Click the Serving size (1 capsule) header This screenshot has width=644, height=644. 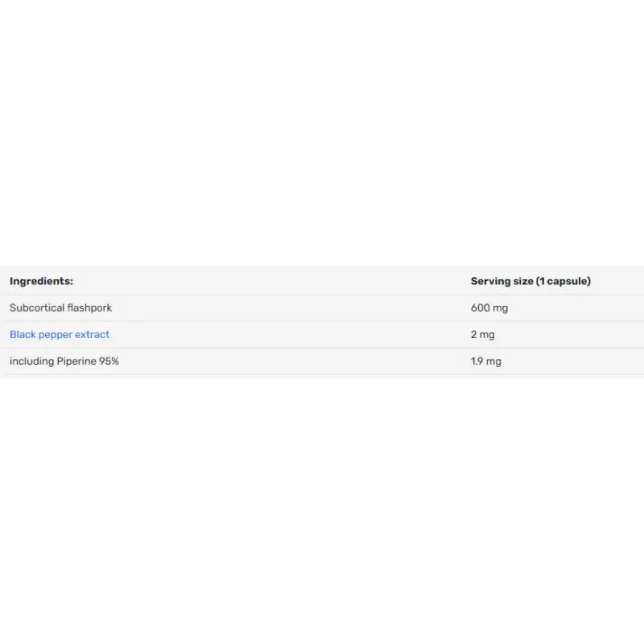click(530, 281)
